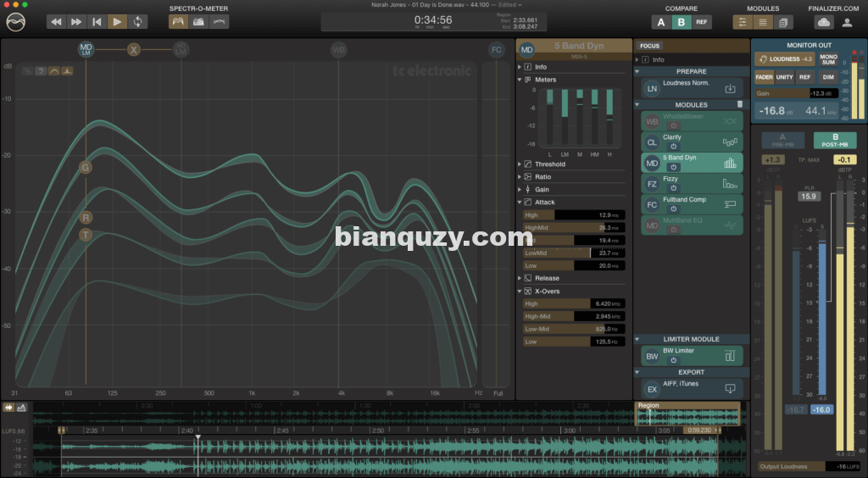Select the third Spectr-O-Meter curve icon
This screenshot has height=478, width=868.
click(x=220, y=21)
